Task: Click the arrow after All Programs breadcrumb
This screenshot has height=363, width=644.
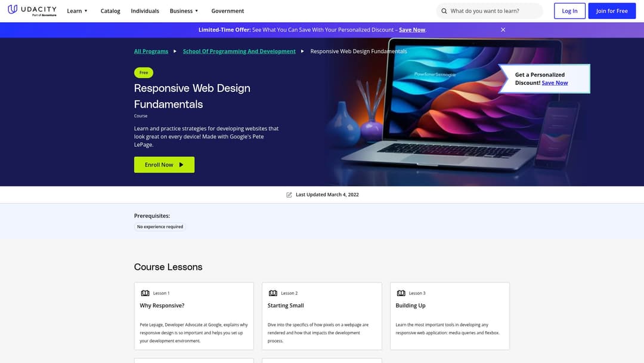Action: coord(175,51)
